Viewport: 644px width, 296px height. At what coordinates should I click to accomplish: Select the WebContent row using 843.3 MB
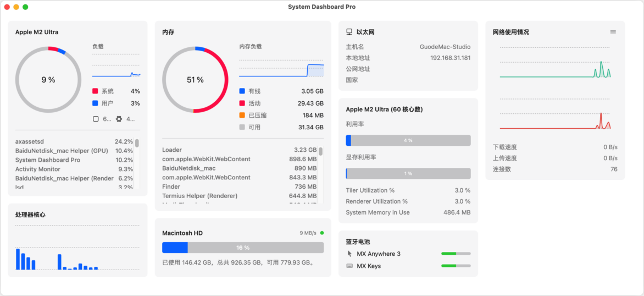click(x=240, y=177)
